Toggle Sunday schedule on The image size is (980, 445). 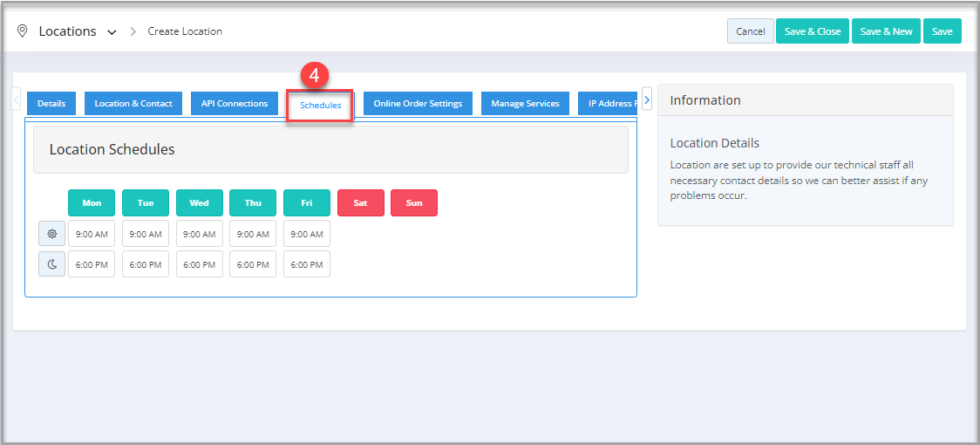(414, 203)
